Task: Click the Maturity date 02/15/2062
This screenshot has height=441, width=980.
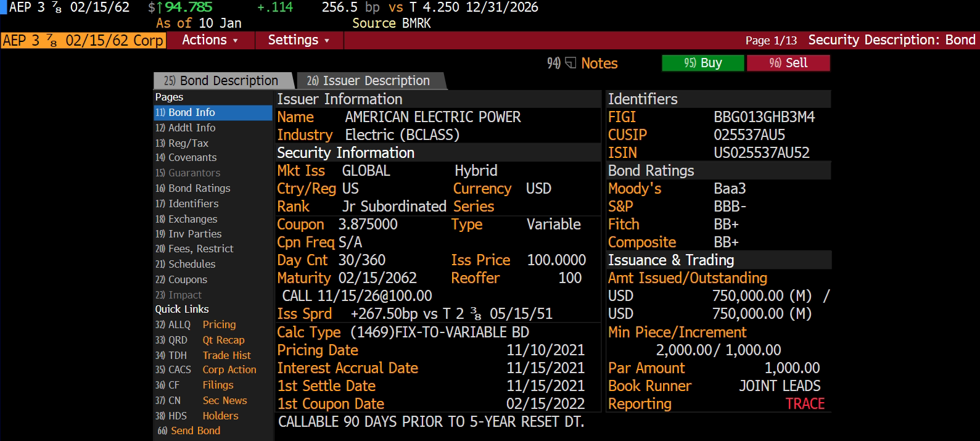Action: (377, 278)
